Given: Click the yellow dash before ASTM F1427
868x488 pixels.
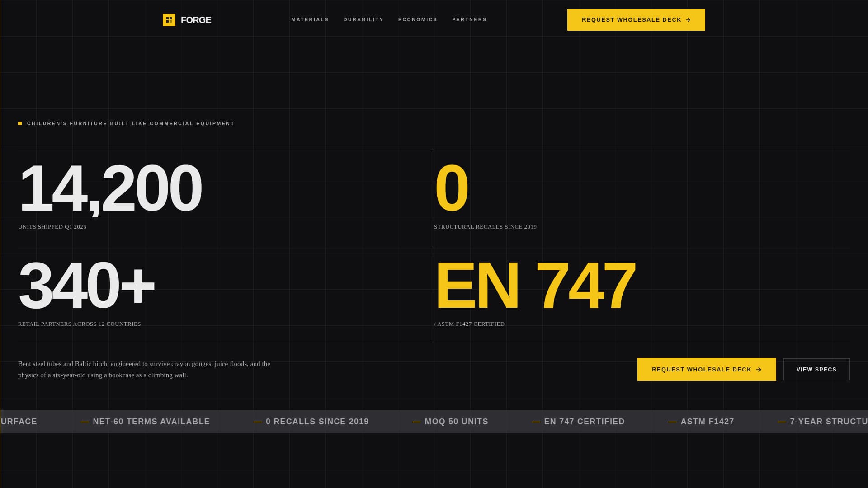Looking at the screenshot, I should pyautogui.click(x=671, y=422).
